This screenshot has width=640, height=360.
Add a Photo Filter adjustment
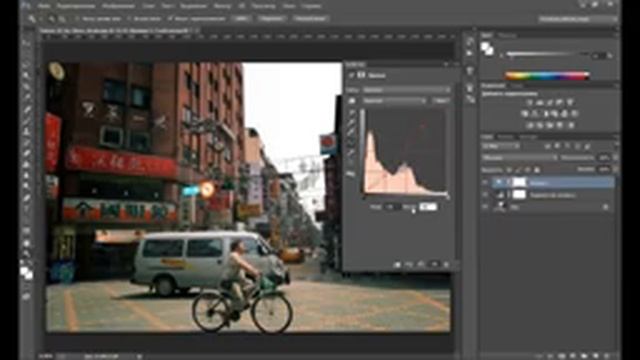555,113
